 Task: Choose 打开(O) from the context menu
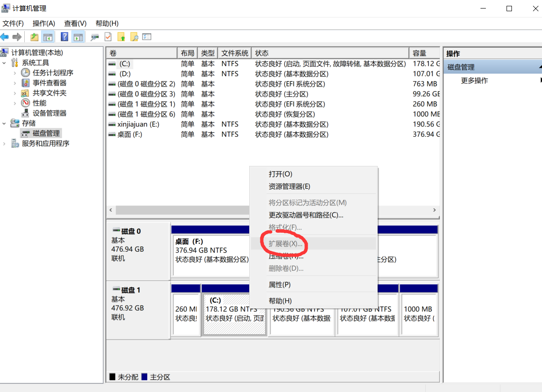313,174
